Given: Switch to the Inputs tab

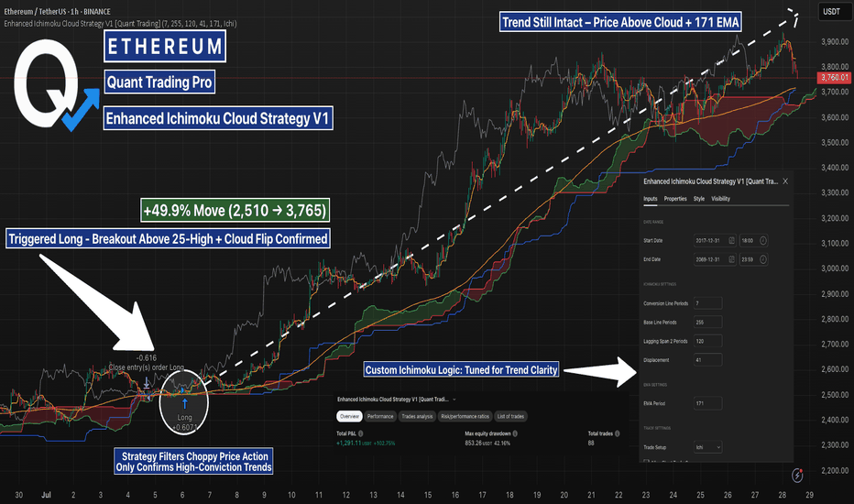Looking at the screenshot, I should pyautogui.click(x=651, y=199).
